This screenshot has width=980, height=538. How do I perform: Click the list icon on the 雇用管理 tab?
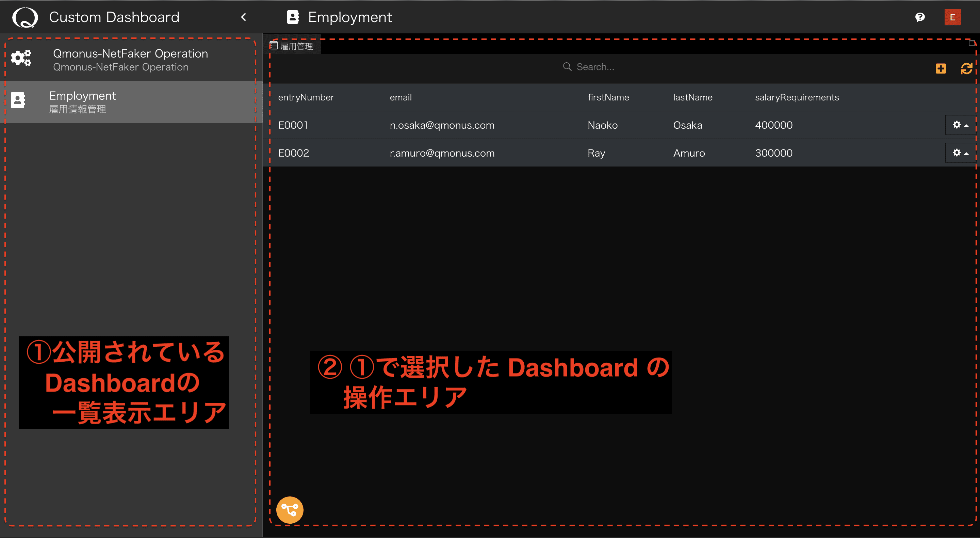coord(274,46)
